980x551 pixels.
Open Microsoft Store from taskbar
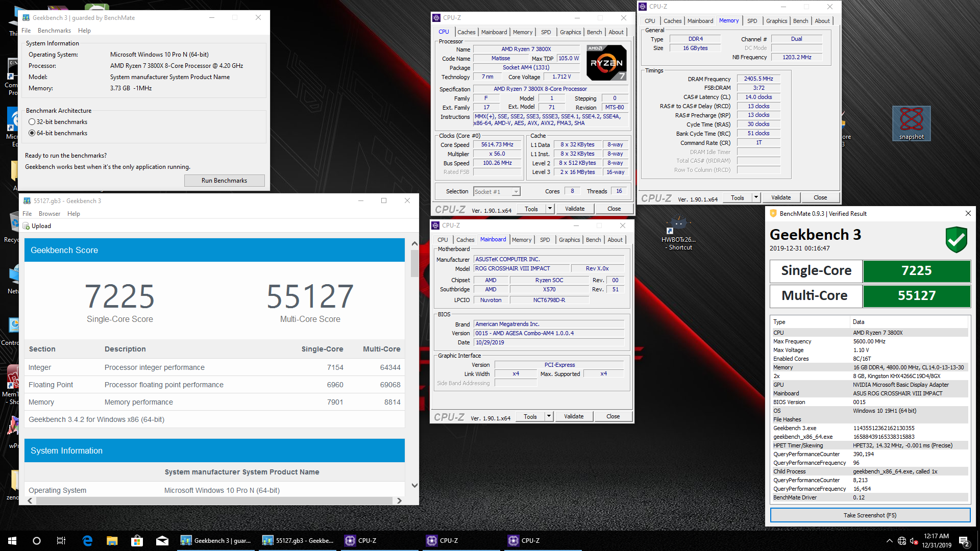pos(137,541)
